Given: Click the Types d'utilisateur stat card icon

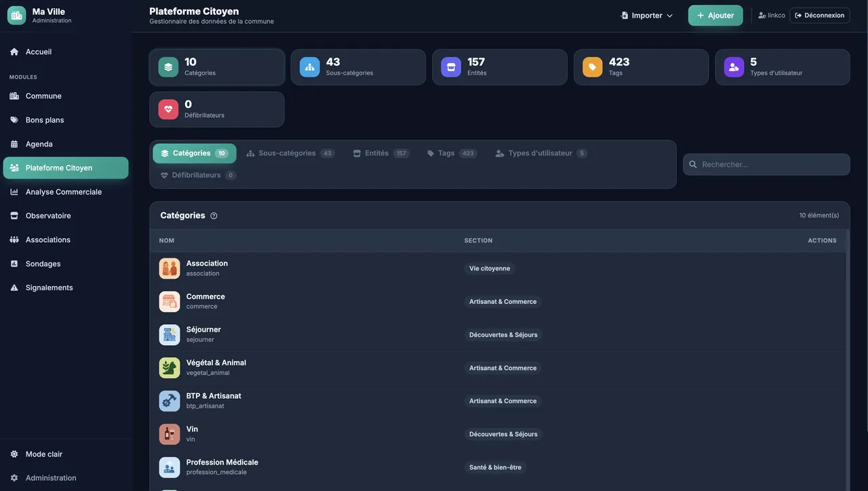Looking at the screenshot, I should (x=734, y=67).
